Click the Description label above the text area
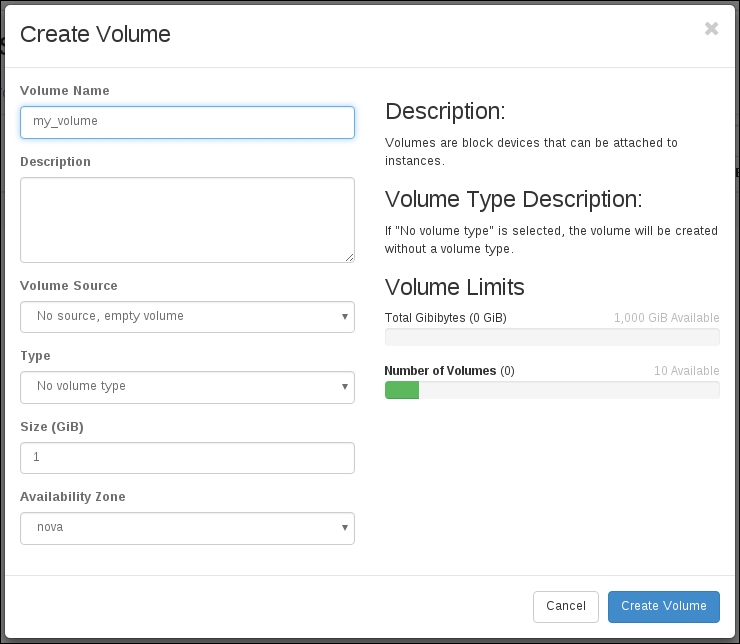The width and height of the screenshot is (740, 644). coord(55,162)
